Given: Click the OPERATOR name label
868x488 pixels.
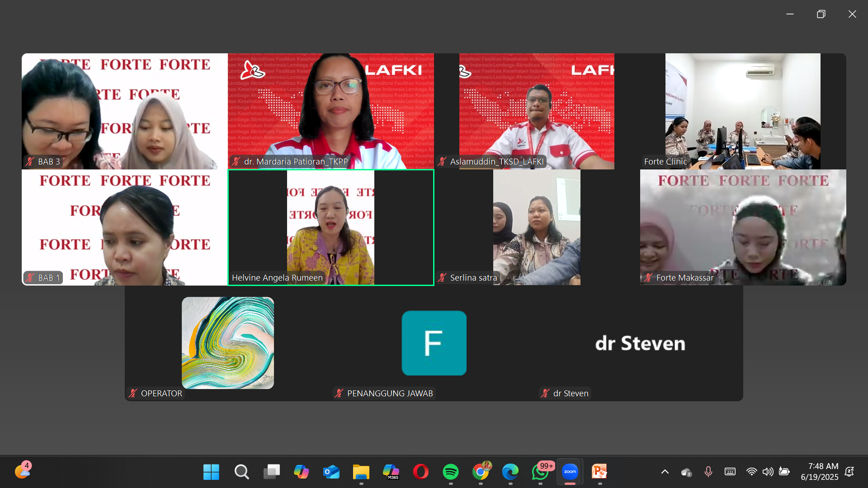Looking at the screenshot, I should [x=161, y=394].
